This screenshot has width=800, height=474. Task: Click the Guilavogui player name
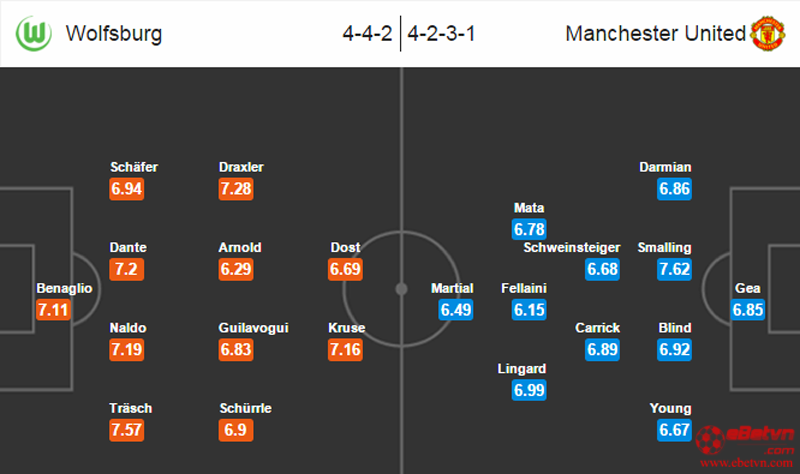[254, 328]
